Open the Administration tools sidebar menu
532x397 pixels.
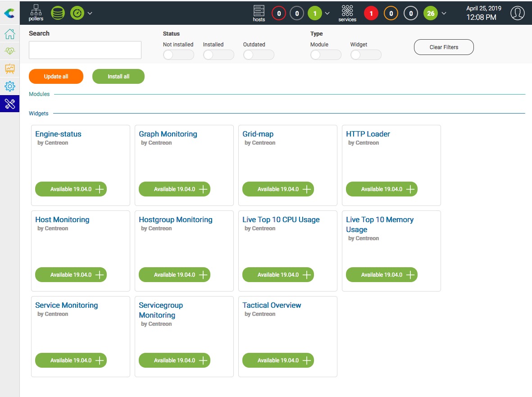pyautogui.click(x=10, y=104)
